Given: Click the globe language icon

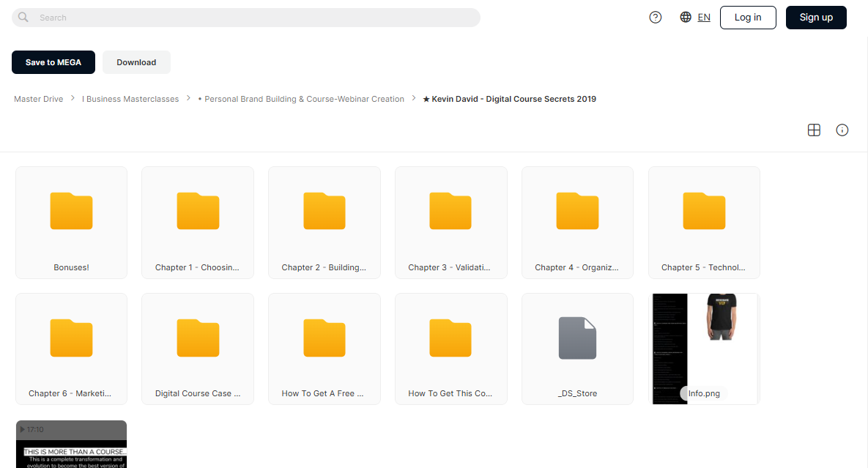Looking at the screenshot, I should point(686,17).
